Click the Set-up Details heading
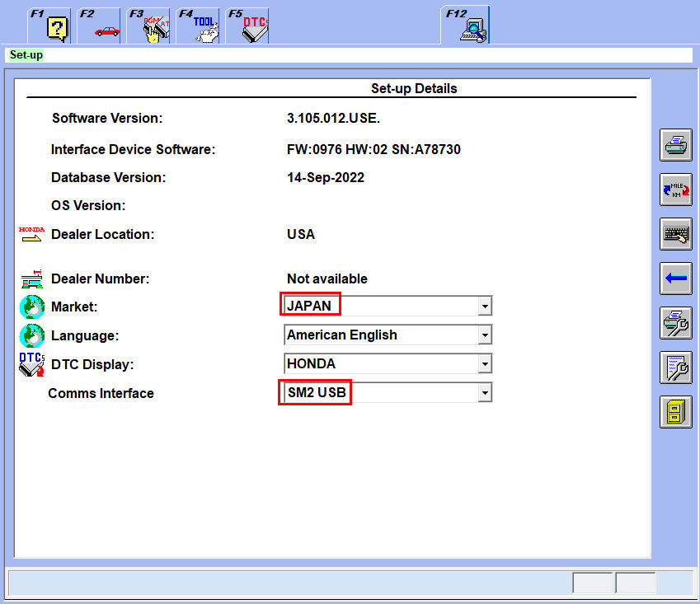 (x=414, y=88)
